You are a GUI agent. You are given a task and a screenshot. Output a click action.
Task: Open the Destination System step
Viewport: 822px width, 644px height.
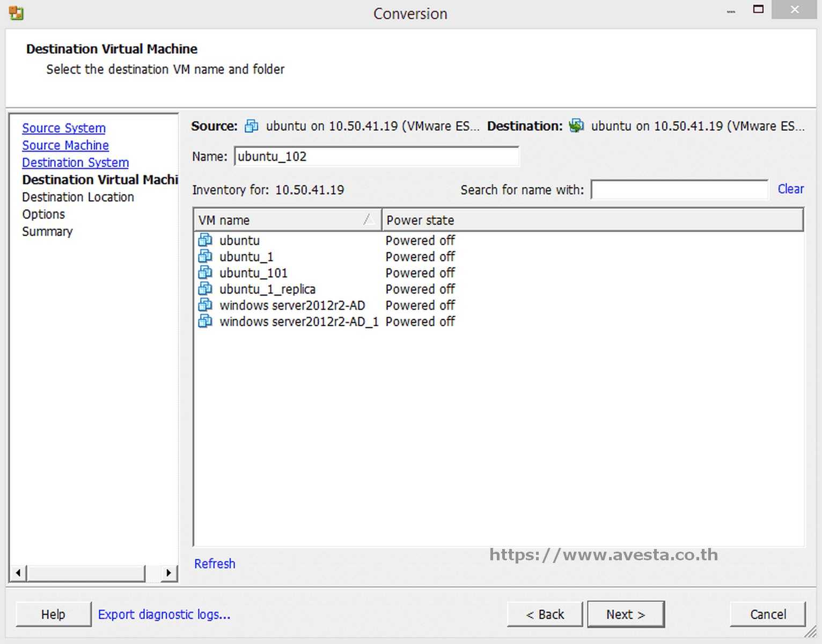(x=75, y=162)
